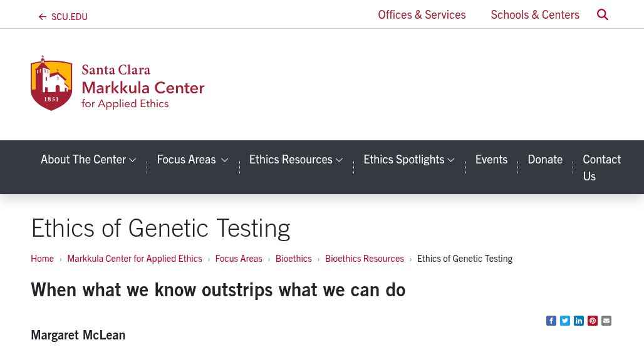Open the search magnifier icon
This screenshot has height=362, width=644.
point(603,14)
